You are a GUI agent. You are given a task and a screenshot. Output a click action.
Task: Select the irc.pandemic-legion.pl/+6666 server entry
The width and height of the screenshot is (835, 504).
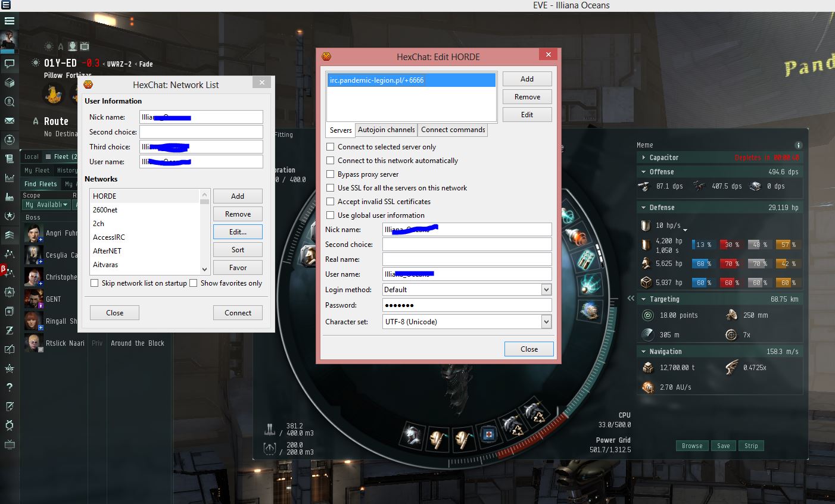click(x=411, y=80)
